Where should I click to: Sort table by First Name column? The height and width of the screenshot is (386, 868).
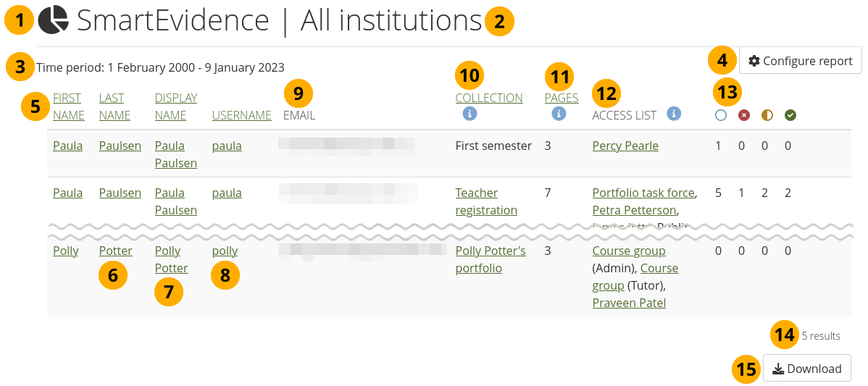67,106
